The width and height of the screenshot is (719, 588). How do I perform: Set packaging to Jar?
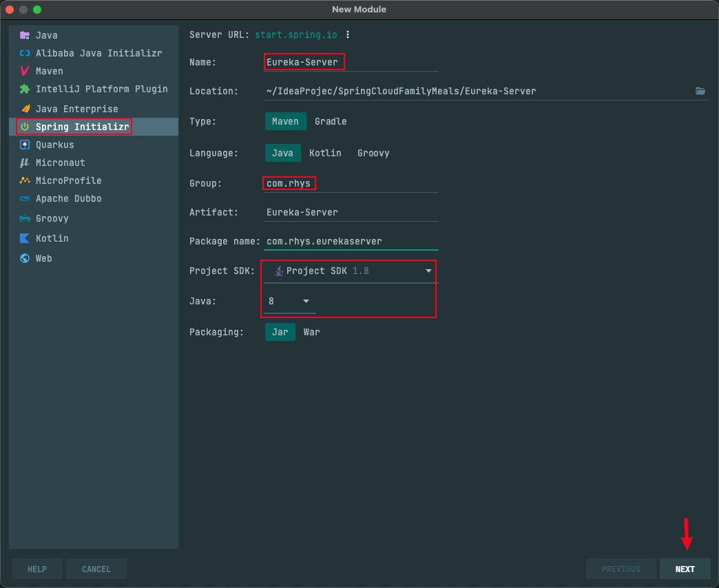pos(280,332)
